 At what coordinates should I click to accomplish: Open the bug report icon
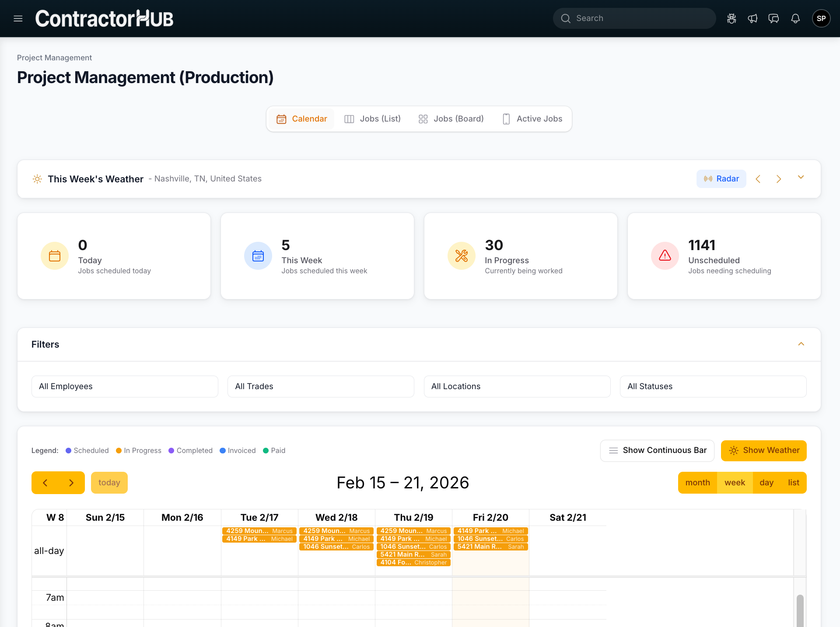pos(731,18)
